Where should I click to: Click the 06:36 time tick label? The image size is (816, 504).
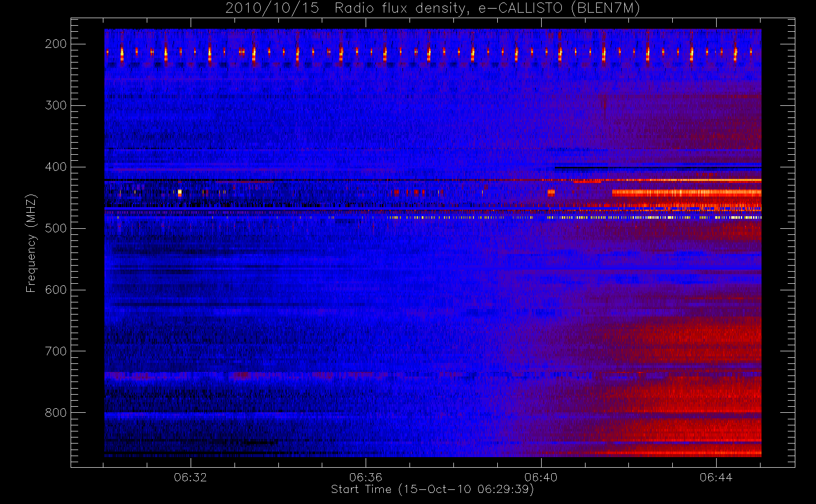pyautogui.click(x=366, y=477)
